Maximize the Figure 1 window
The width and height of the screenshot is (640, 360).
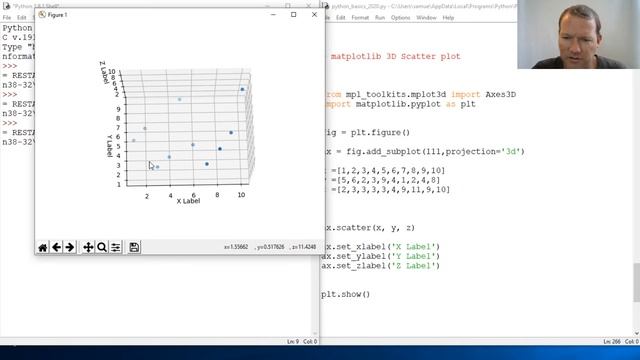pos(293,15)
